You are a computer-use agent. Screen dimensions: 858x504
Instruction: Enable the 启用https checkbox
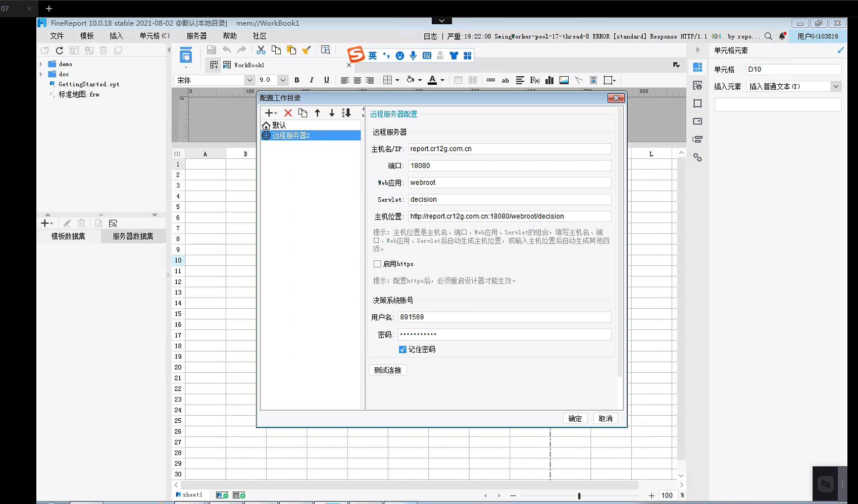[x=377, y=264]
